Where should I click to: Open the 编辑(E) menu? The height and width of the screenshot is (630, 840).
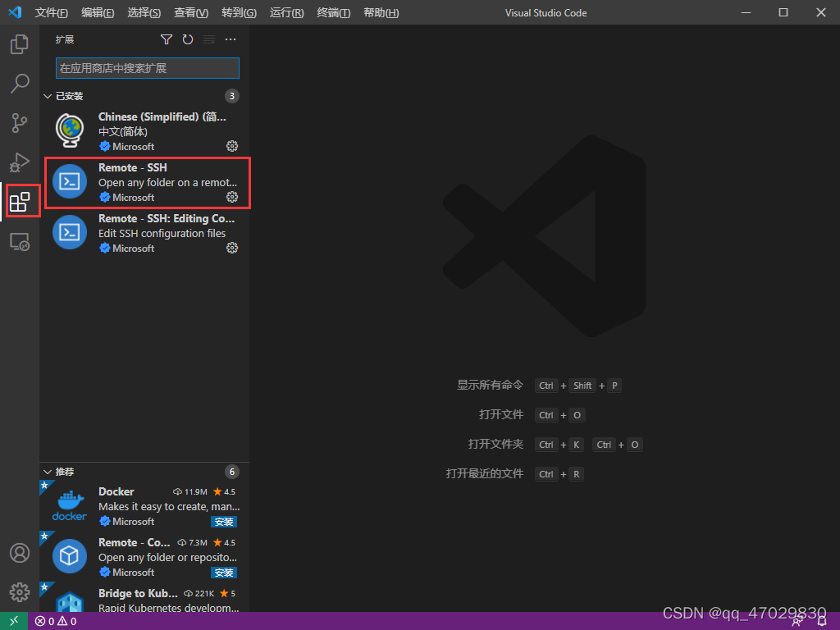click(98, 12)
